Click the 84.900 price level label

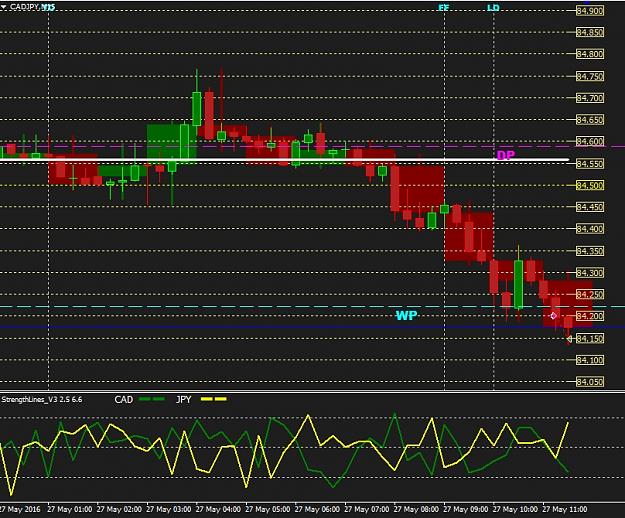pyautogui.click(x=590, y=11)
